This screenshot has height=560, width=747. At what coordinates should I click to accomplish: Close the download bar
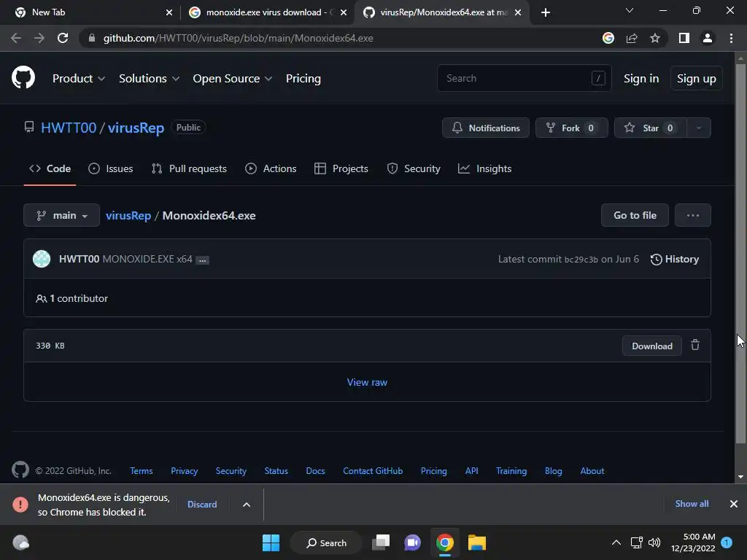(x=734, y=504)
